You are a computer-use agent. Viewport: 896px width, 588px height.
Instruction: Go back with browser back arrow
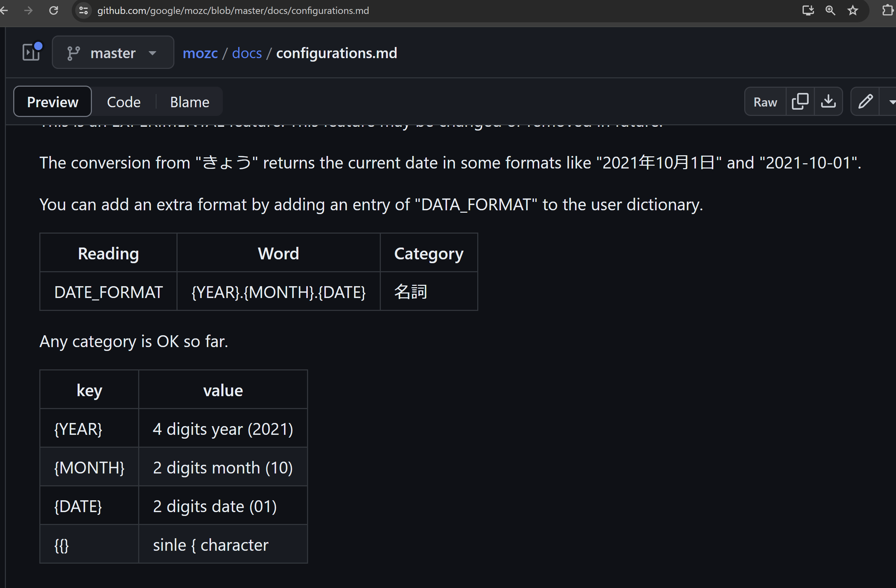pos(4,10)
